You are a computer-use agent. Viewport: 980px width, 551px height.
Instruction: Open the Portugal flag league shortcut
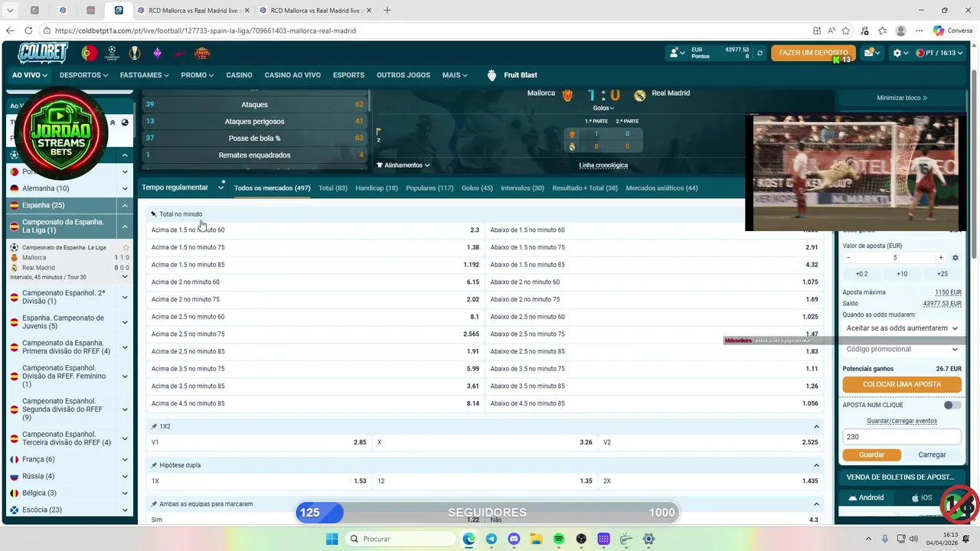[x=90, y=53]
